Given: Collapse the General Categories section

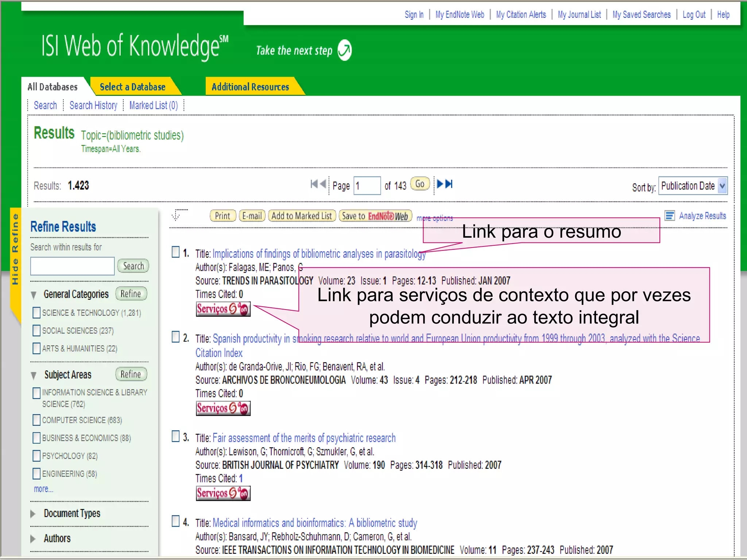Looking at the screenshot, I should [x=34, y=295].
